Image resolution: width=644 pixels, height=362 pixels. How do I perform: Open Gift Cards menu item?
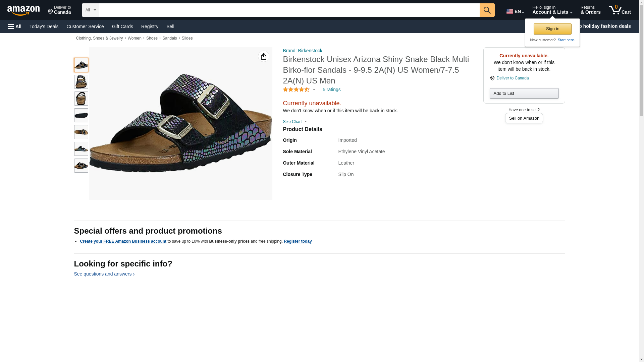tap(122, 26)
